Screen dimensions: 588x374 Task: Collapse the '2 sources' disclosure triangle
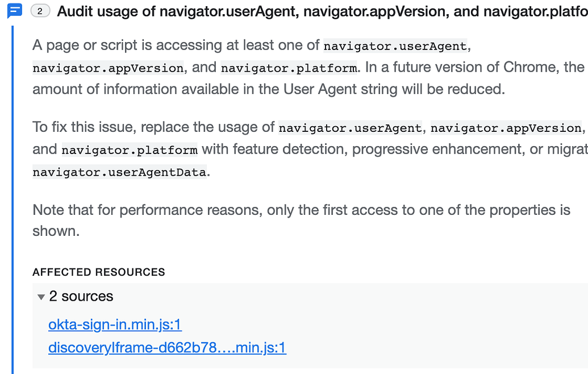tap(41, 297)
